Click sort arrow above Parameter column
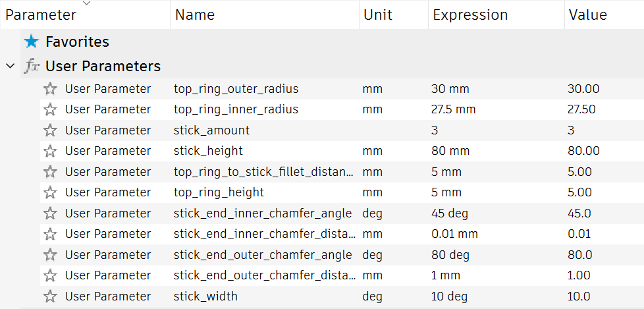Viewport: 644px width, 309px height. tap(86, 3)
